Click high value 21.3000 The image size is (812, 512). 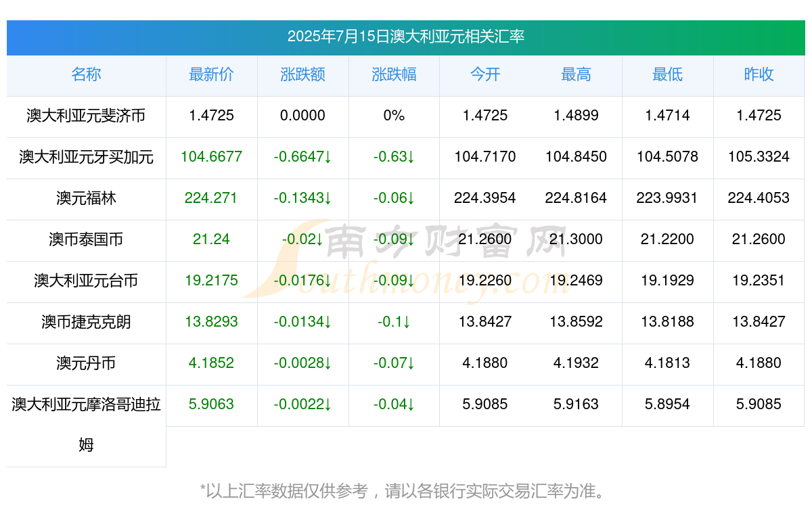click(x=576, y=239)
